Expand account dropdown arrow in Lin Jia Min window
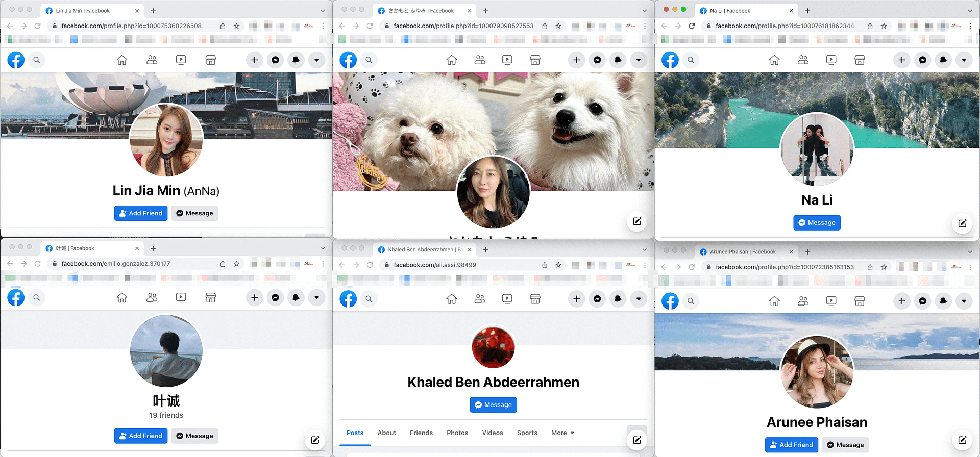The image size is (980, 457). click(x=316, y=60)
